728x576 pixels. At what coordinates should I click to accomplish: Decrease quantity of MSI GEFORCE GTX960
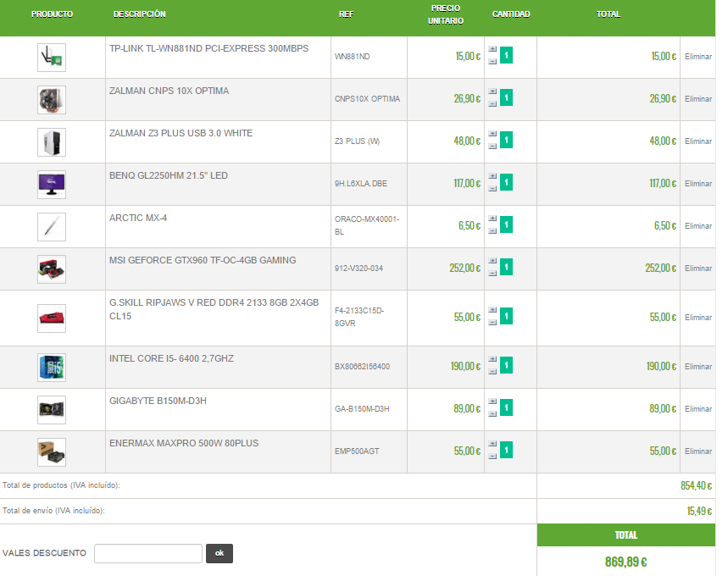[492, 273]
